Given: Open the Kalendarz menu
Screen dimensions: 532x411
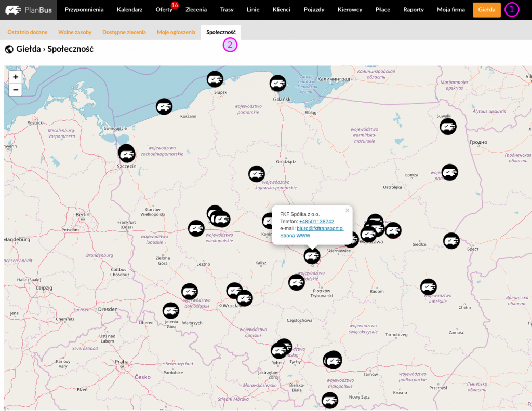Looking at the screenshot, I should [x=129, y=9].
